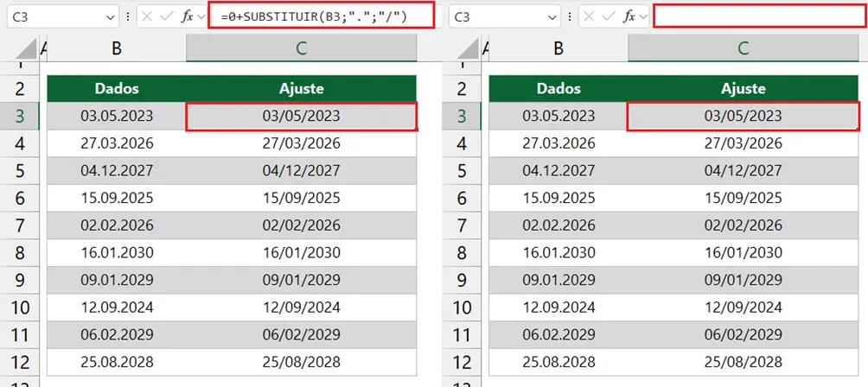Screen dimensions: 868x387
Task: Select row 3 header in left sheet
Action: tap(20, 116)
